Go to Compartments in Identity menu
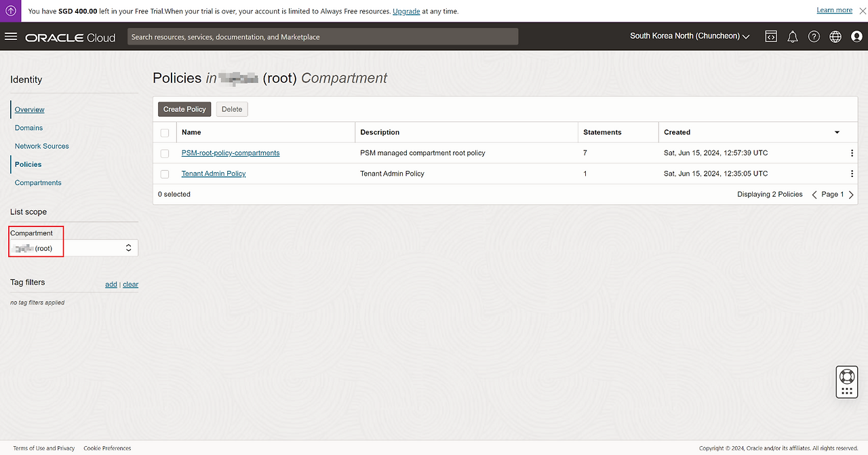 (38, 183)
